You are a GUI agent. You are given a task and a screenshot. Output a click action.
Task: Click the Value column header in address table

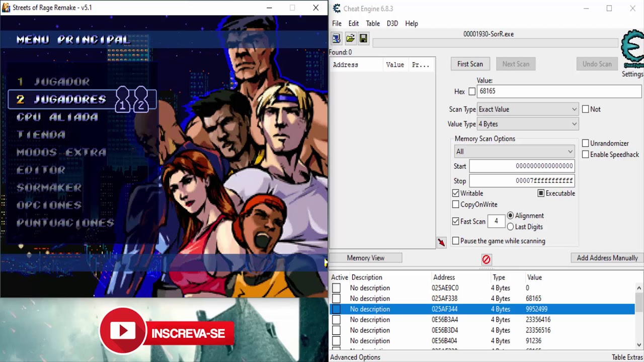click(x=534, y=278)
